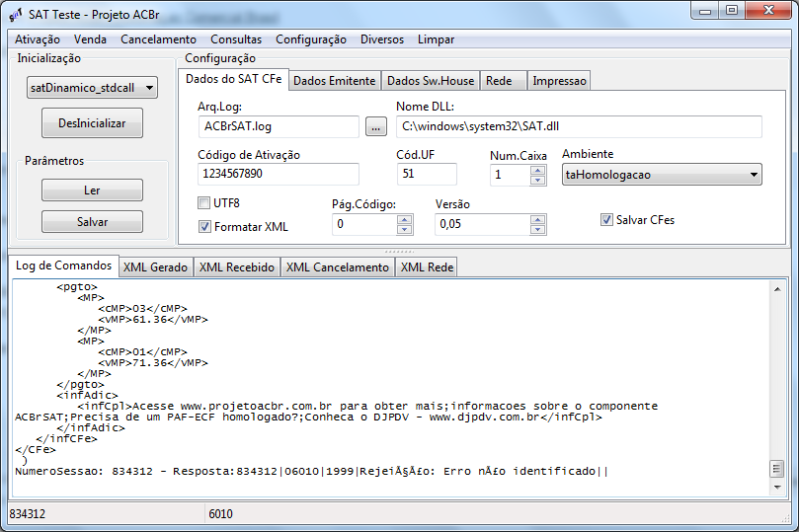This screenshot has width=799, height=532.
Task: Minimize the SAT Teste window
Action: tap(705, 11)
